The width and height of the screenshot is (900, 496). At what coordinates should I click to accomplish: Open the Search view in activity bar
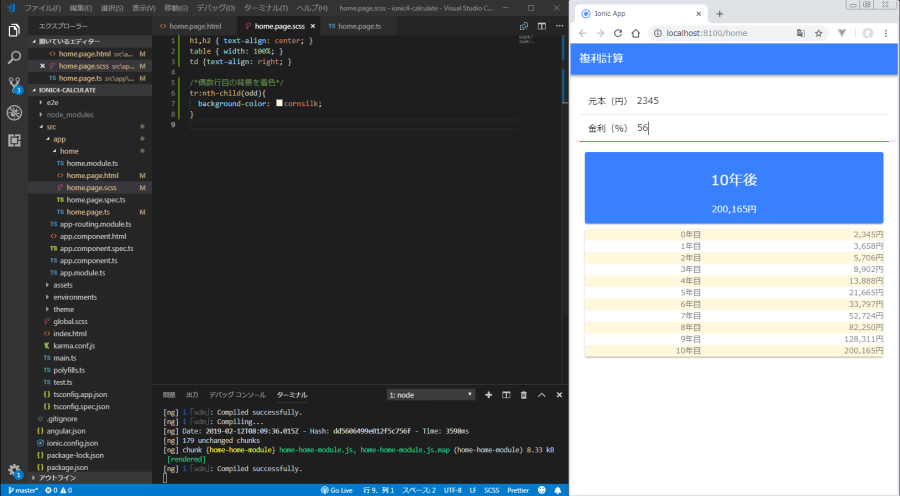coord(14,58)
